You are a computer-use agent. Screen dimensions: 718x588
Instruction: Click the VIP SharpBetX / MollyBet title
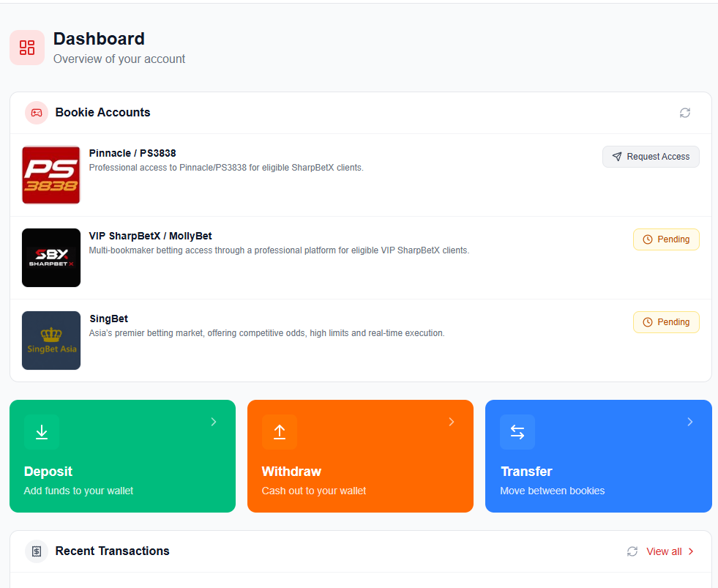[150, 236]
